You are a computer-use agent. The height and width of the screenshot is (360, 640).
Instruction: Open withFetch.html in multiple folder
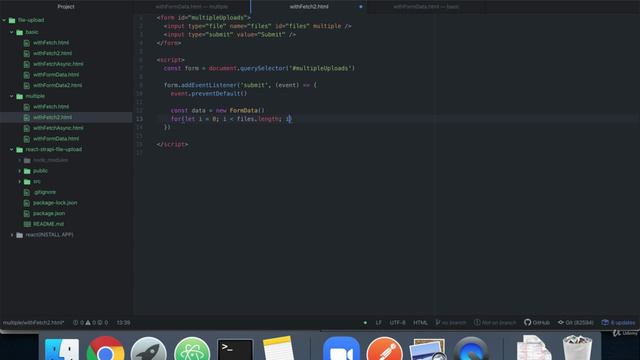51,107
